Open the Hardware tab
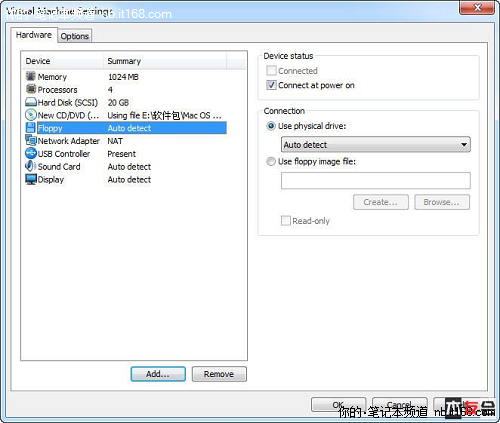Image resolution: width=500 pixels, height=423 pixels. point(34,35)
